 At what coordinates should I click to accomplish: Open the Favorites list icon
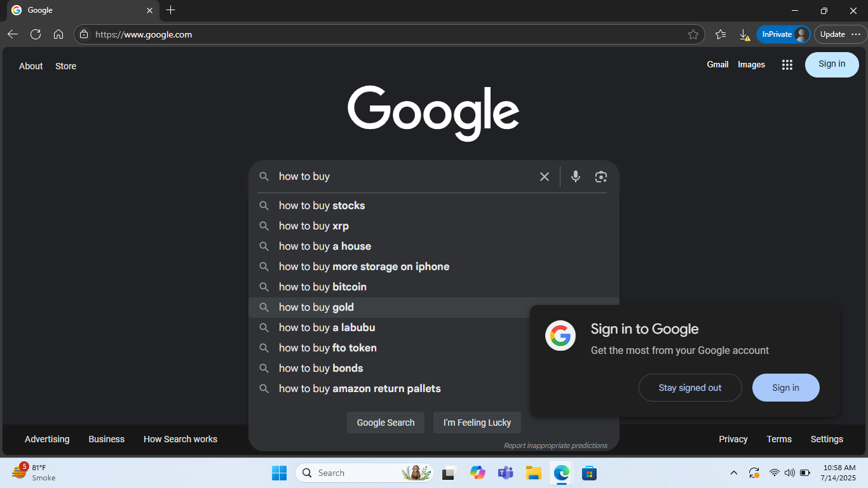[721, 34]
